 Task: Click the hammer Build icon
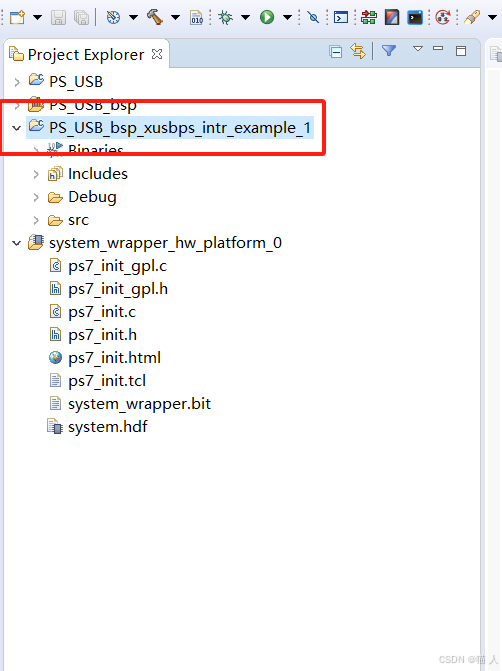(x=155, y=18)
